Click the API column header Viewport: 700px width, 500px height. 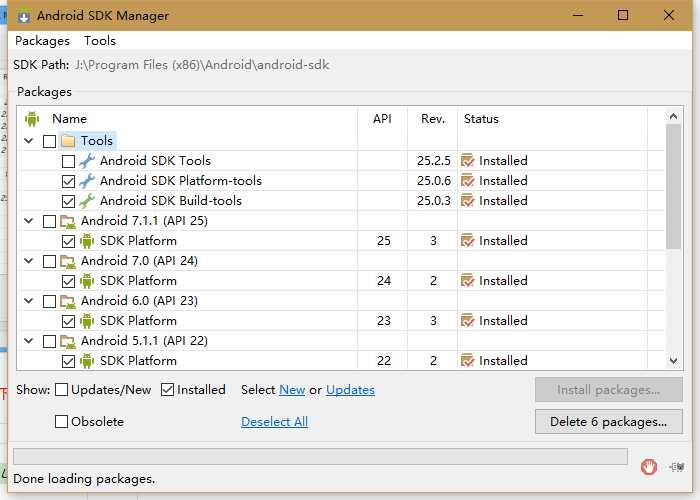tap(382, 119)
